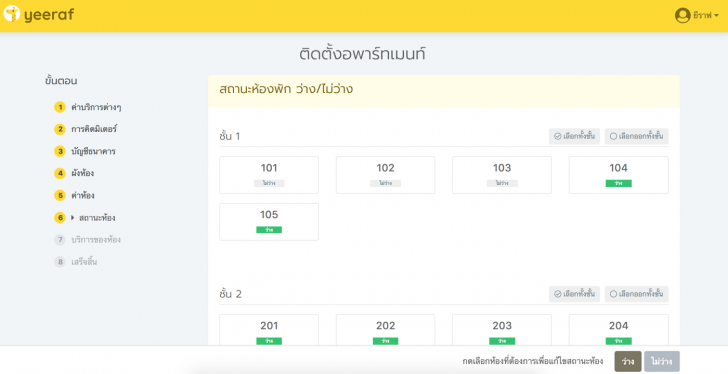Deselect all rooms on floor 1
This screenshot has width=728, height=374.
pos(637,136)
